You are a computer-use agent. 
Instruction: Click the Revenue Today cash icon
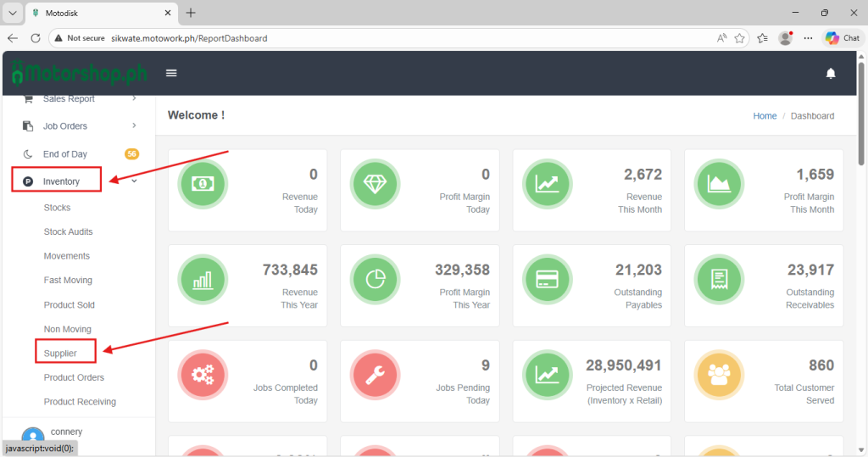click(203, 184)
